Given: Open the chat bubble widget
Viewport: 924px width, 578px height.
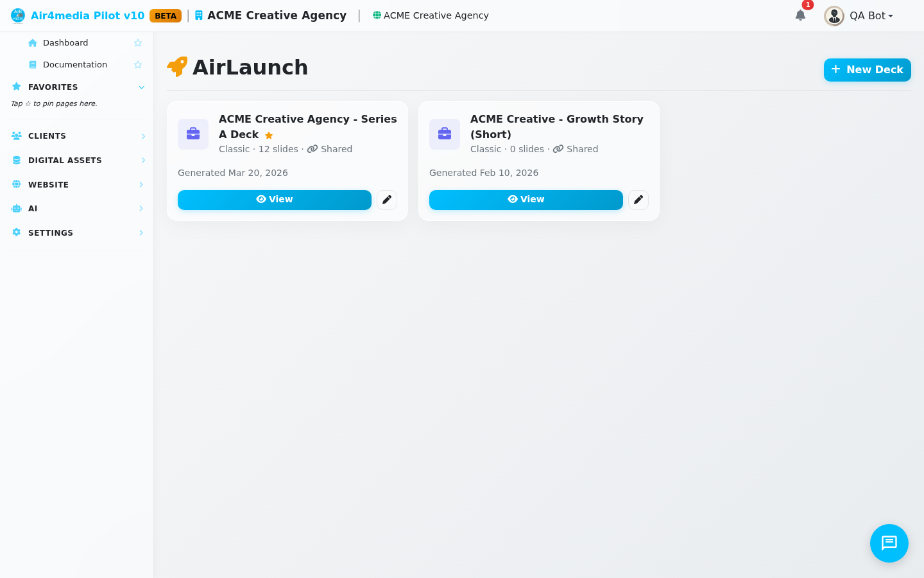Looking at the screenshot, I should coord(889,543).
